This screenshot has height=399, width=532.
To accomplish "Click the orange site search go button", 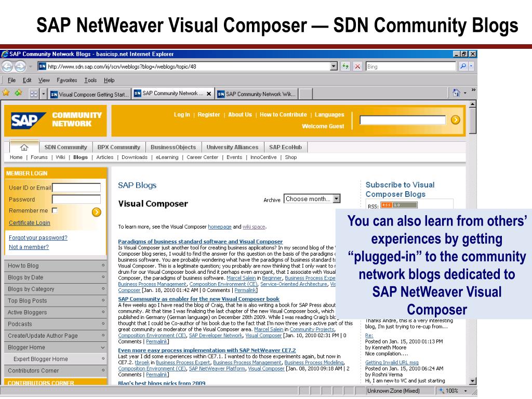I will pyautogui.click(x=455, y=120).
